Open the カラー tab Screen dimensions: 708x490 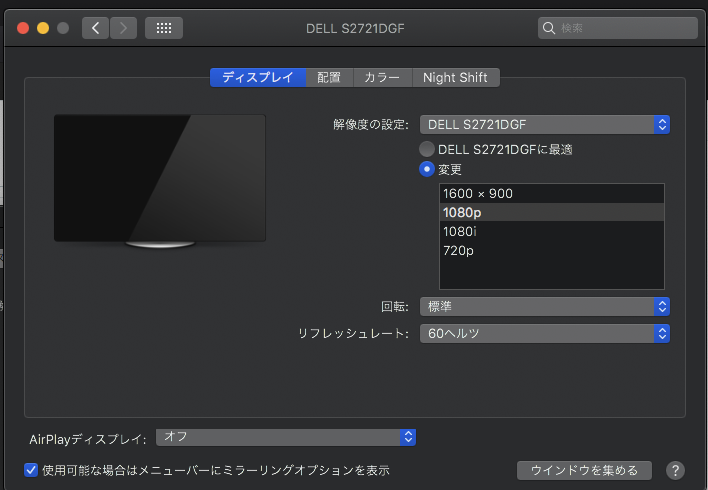(382, 77)
